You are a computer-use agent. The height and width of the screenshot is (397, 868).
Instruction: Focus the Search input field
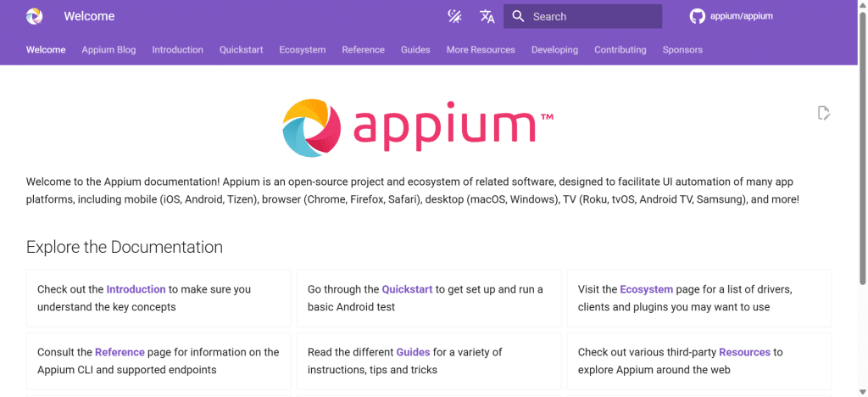pyautogui.click(x=582, y=17)
